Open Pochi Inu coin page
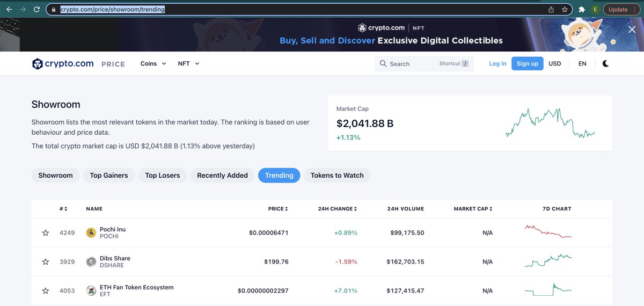The height and width of the screenshot is (306, 644). 113,229
